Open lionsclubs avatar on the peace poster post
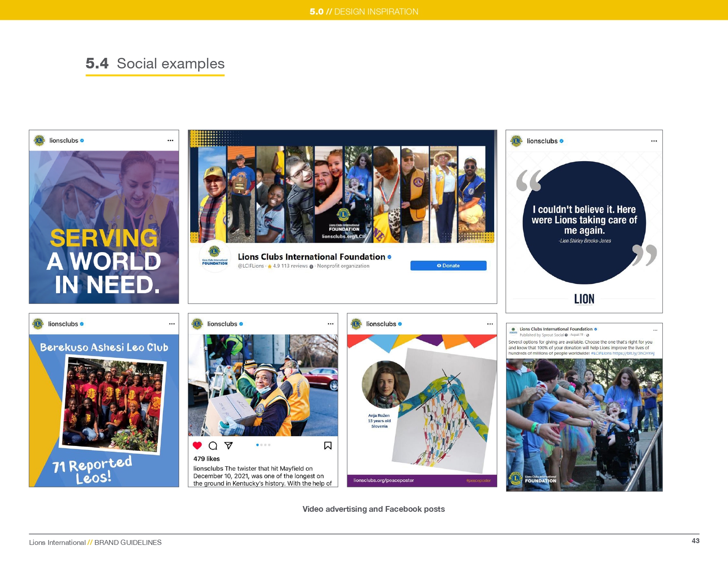 [x=356, y=324]
